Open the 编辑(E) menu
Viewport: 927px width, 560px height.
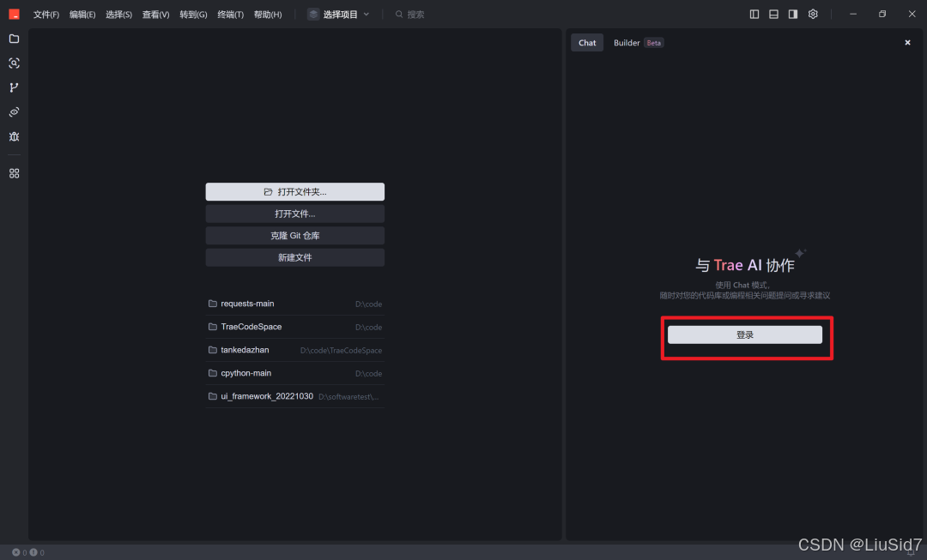point(82,15)
